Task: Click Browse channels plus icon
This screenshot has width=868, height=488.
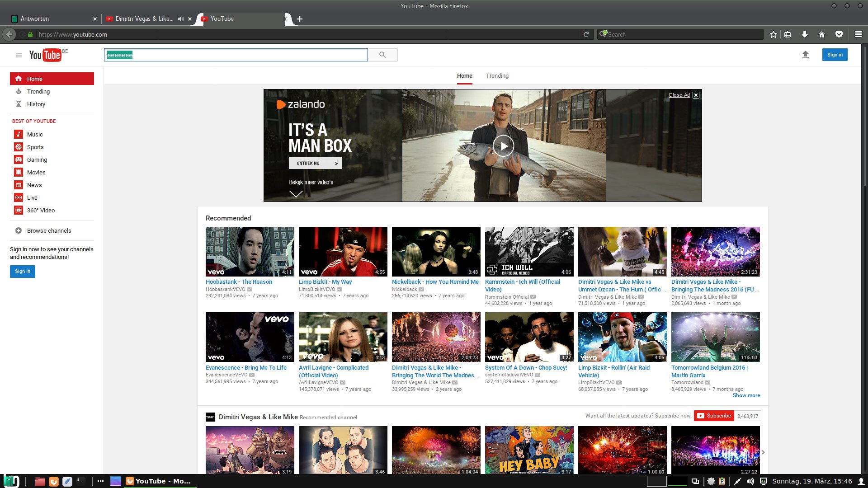Action: tap(19, 230)
